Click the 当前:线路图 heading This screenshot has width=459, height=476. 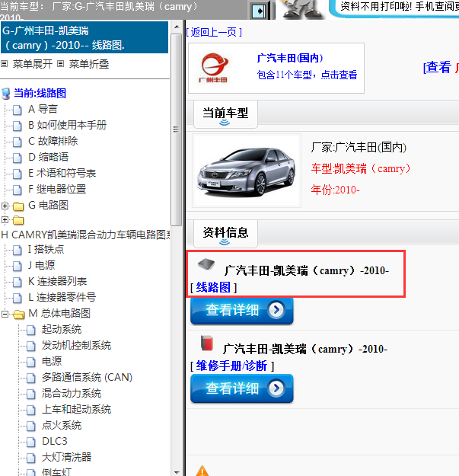coord(40,93)
